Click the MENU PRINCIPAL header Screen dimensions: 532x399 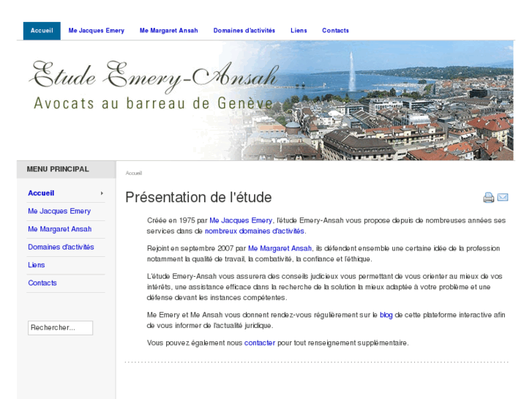point(58,169)
